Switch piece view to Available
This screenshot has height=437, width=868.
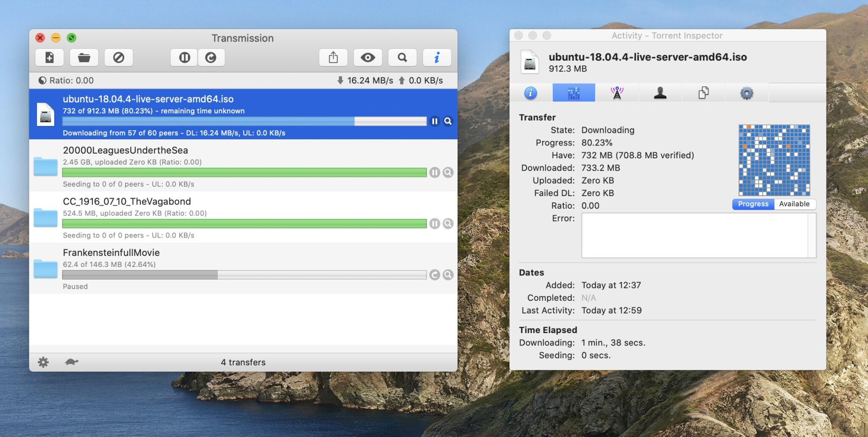pyautogui.click(x=794, y=204)
